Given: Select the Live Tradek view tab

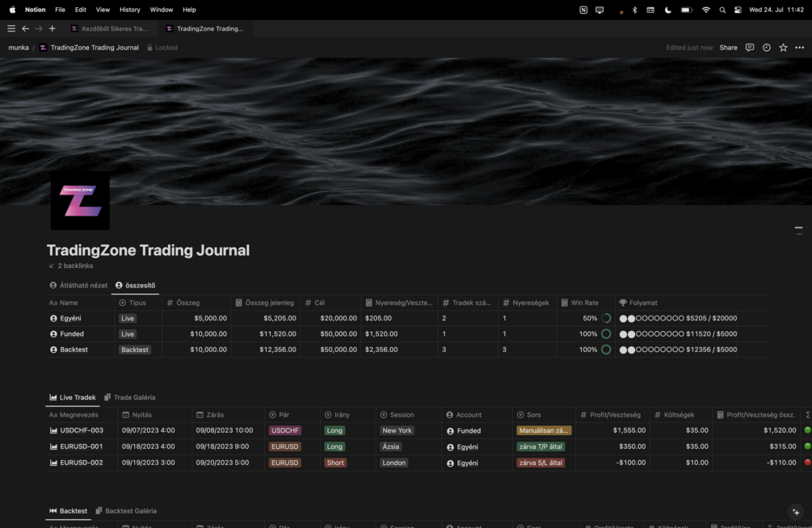Looking at the screenshot, I should pyautogui.click(x=73, y=397).
